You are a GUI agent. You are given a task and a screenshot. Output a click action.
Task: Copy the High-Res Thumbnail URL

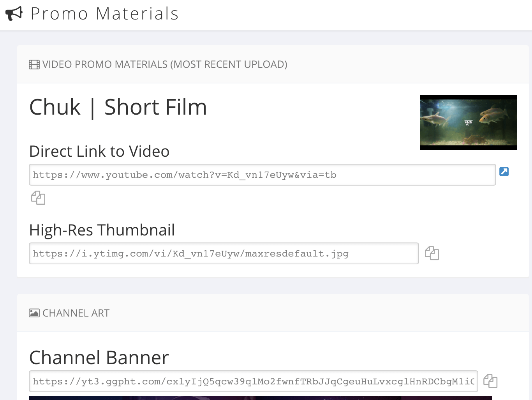(x=432, y=253)
